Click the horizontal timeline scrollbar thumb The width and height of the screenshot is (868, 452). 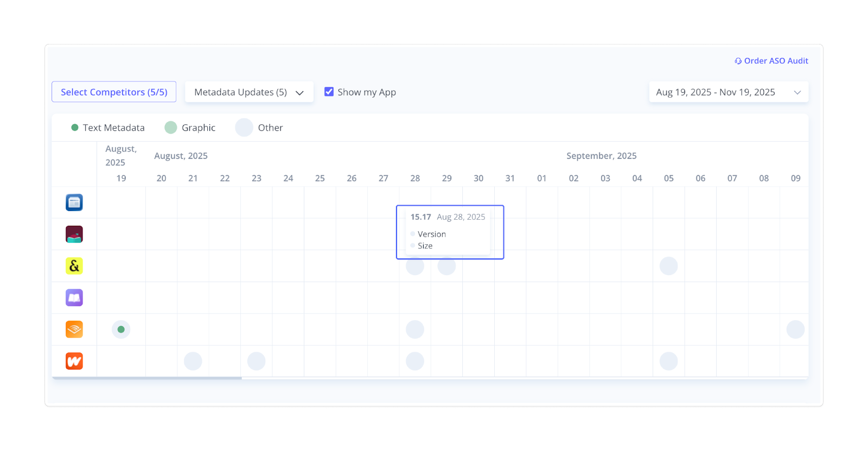[146, 378]
